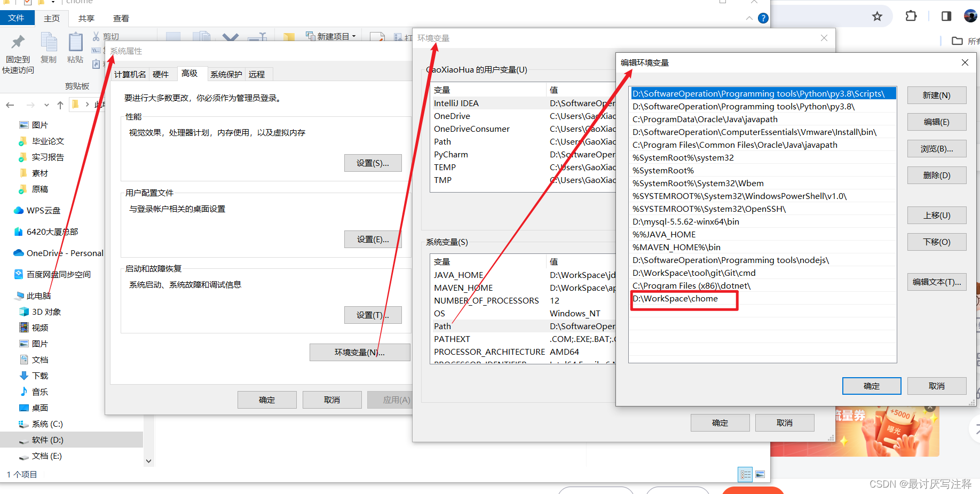This screenshot has height=494, width=980.
Task: Click the bookmark star in the browser toolbar
Action: (877, 16)
